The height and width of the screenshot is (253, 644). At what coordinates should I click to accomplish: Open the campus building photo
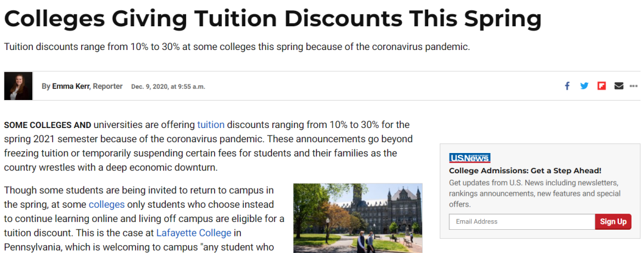[358, 218]
